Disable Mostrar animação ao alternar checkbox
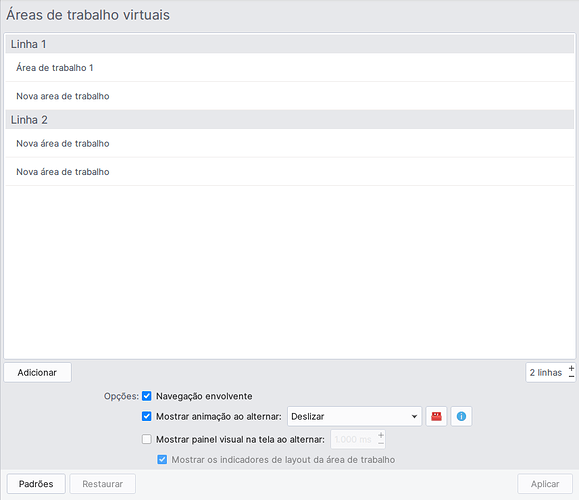The width and height of the screenshot is (579, 500). [x=147, y=417]
